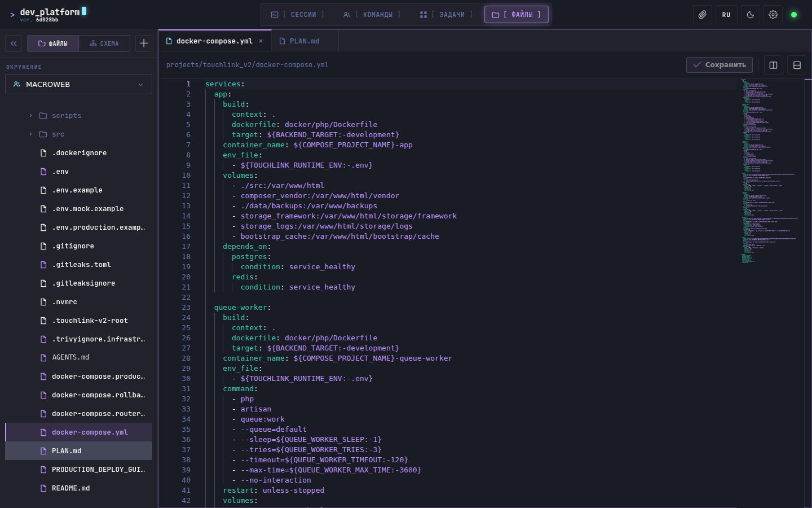Click the src folder icon

point(43,134)
